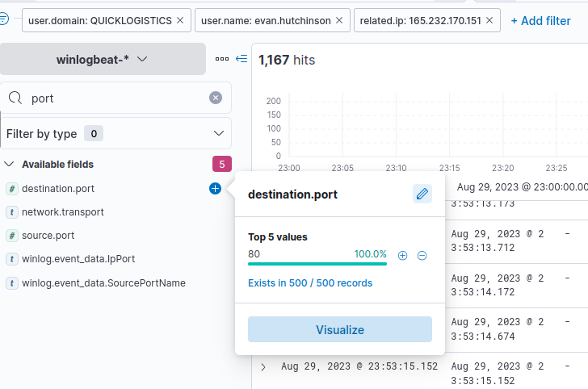
Task: Select network.transport field in list
Action: click(x=63, y=212)
